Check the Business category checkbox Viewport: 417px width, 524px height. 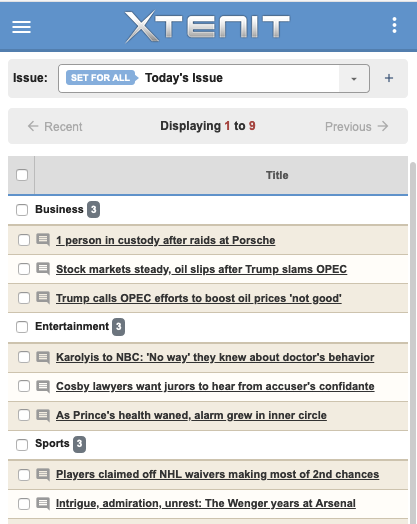point(22,210)
